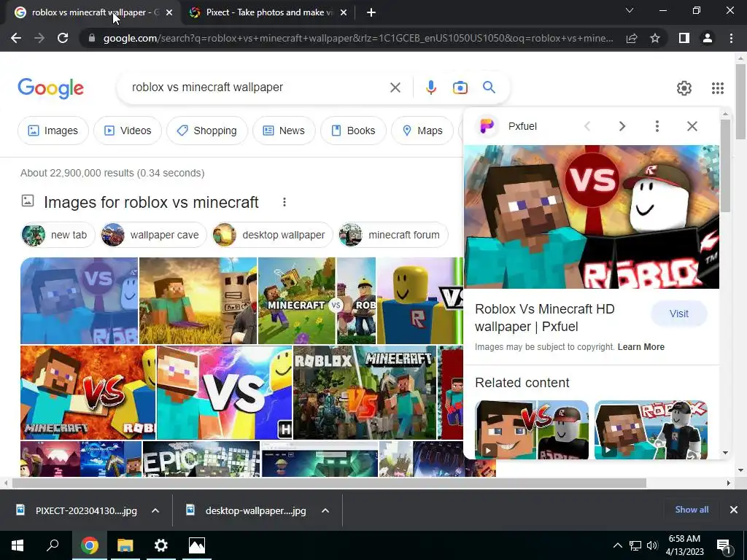Screen dimensions: 747x560
Task: Click the address bar URL
Action: tap(358, 38)
